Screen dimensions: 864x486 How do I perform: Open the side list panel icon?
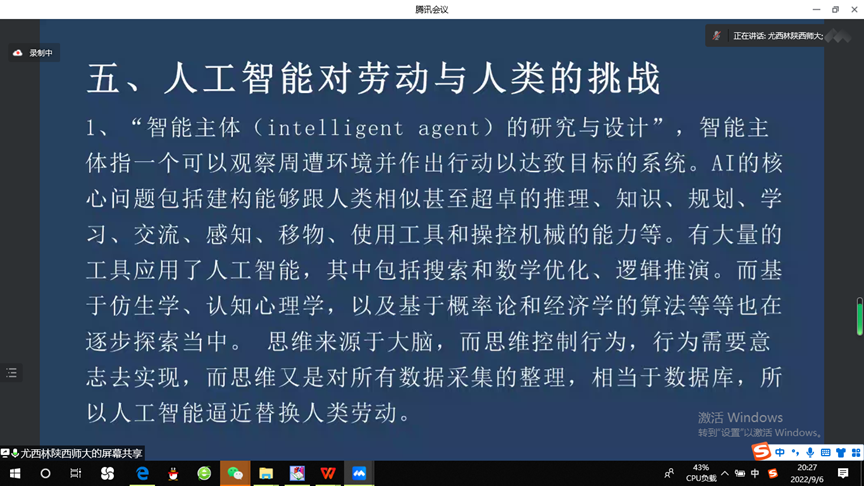tap(12, 373)
